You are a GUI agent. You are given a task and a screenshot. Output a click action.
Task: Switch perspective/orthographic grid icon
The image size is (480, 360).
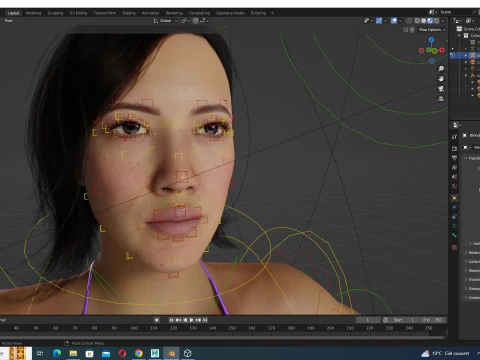pyautogui.click(x=441, y=99)
